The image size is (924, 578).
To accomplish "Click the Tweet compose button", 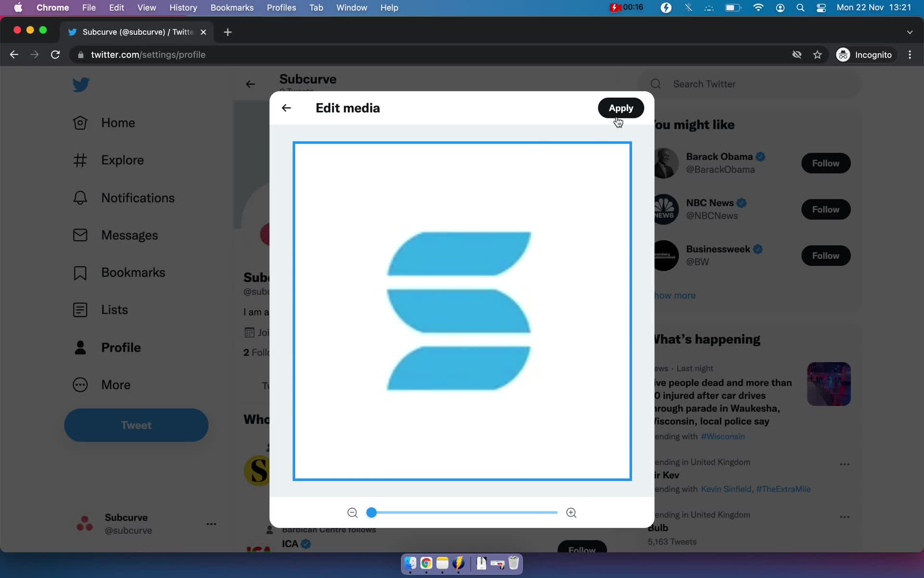I will 136,425.
